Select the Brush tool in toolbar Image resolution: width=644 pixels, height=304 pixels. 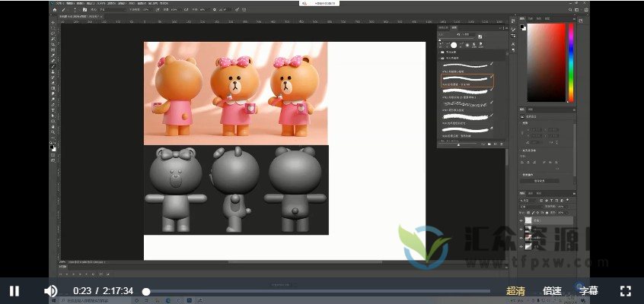(x=53, y=66)
